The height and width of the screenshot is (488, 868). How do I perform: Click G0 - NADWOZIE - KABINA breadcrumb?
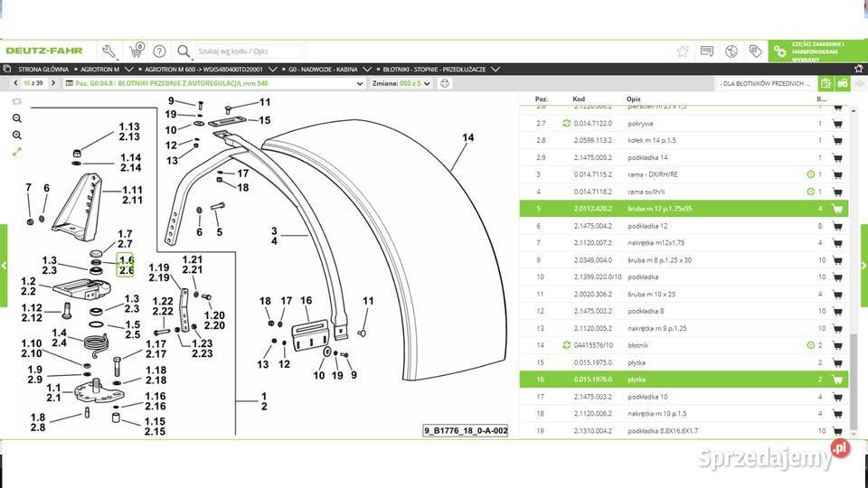click(x=323, y=70)
